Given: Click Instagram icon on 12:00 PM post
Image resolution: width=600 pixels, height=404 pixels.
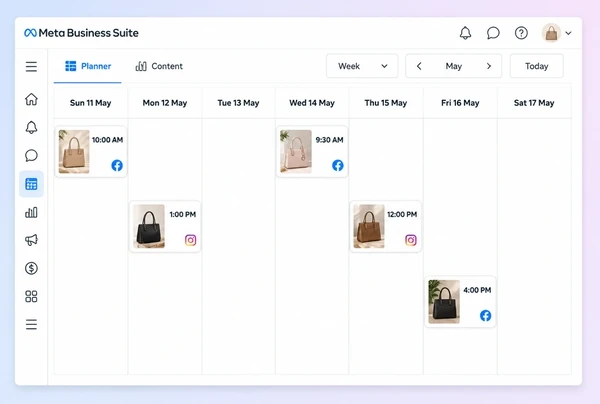Looking at the screenshot, I should point(411,240).
